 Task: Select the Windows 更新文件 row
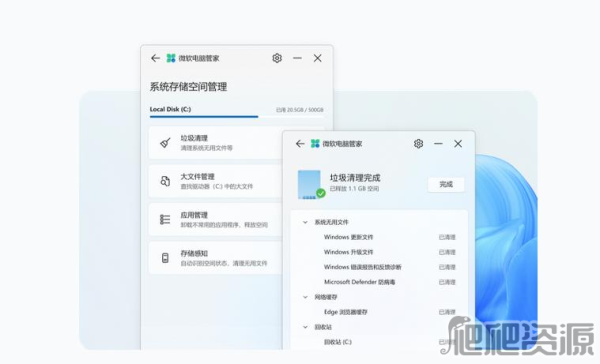[x=379, y=237]
